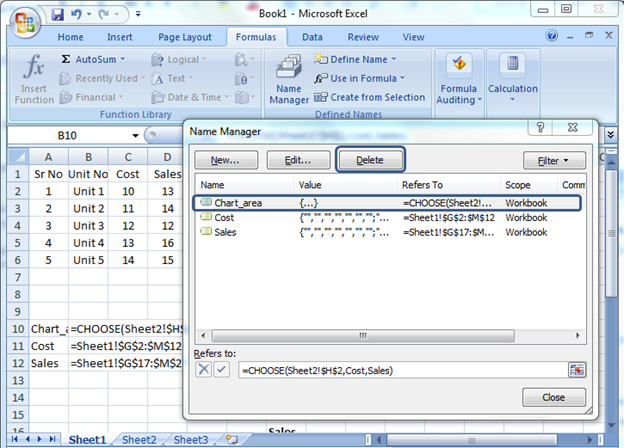Open the Office button menu

[x=25, y=23]
